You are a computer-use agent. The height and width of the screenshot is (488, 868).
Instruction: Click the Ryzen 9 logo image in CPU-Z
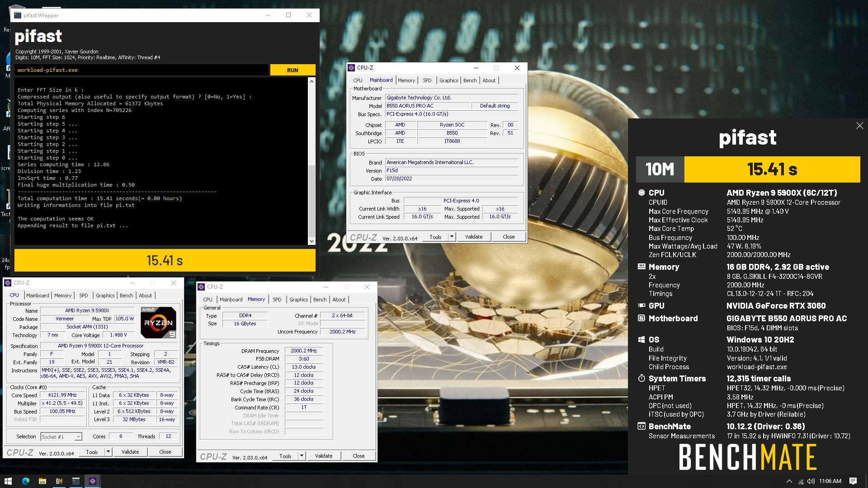[158, 323]
